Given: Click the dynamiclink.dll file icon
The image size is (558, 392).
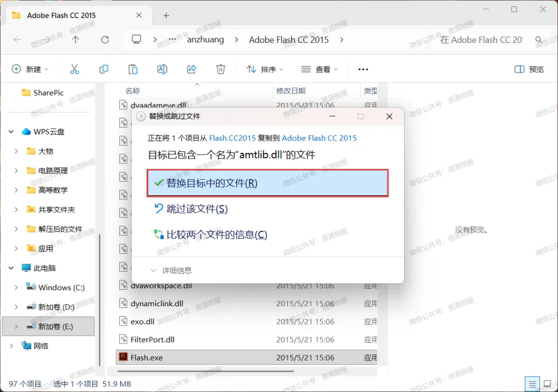Looking at the screenshot, I should pos(123,304).
